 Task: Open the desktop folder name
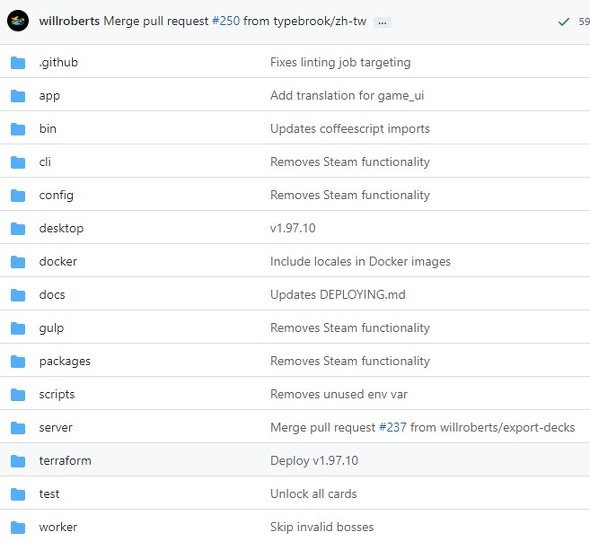(x=61, y=228)
